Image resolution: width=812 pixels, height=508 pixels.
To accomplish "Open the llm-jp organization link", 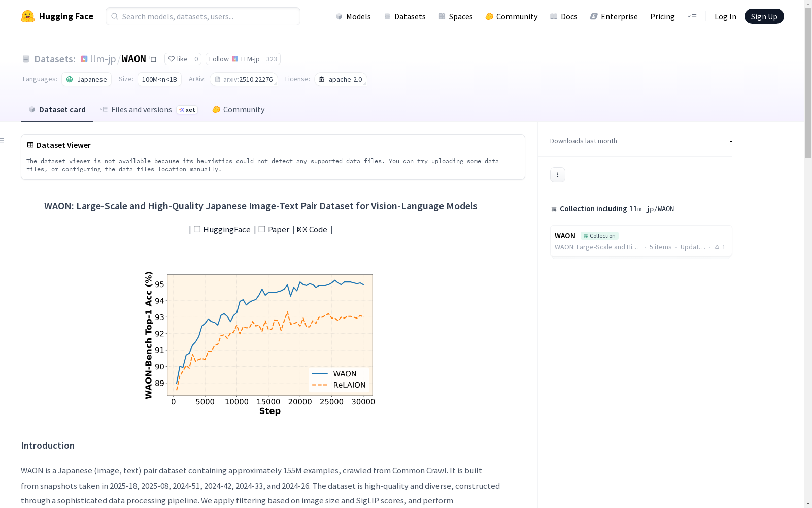I will (103, 59).
